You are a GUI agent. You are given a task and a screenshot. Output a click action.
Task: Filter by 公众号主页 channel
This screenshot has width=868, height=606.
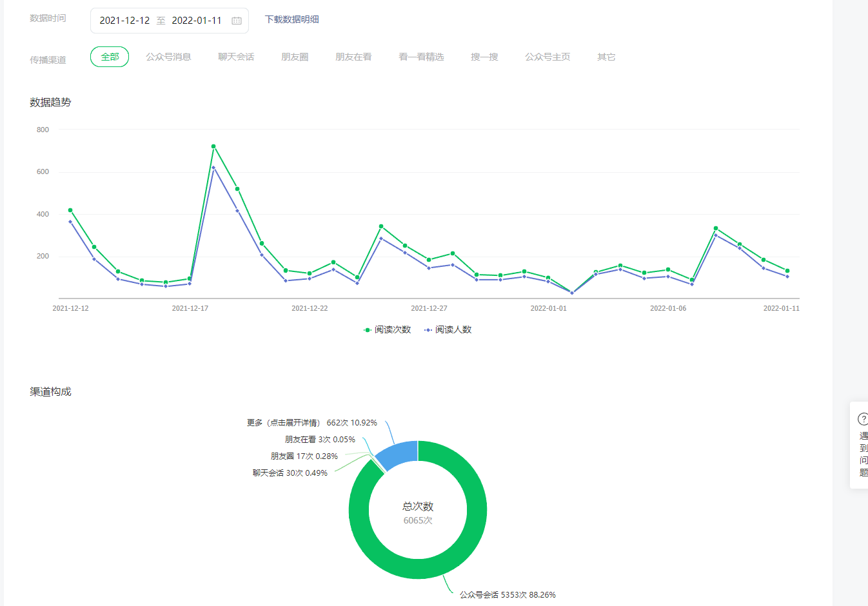(x=547, y=57)
